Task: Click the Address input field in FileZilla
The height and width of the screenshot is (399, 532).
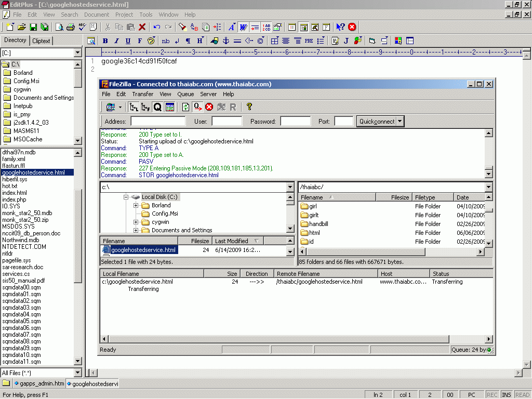Action: (158, 122)
